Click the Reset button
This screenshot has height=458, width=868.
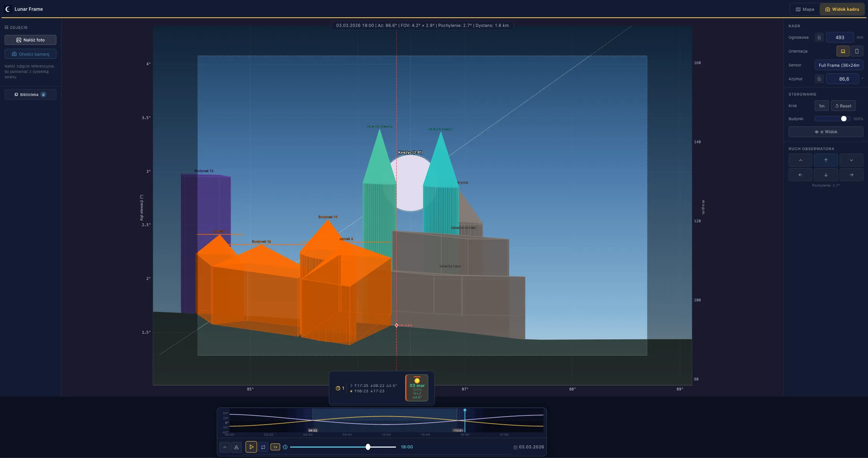pyautogui.click(x=843, y=106)
